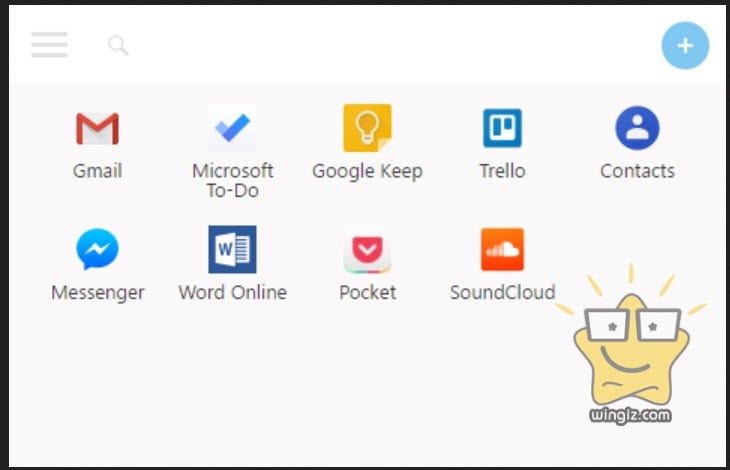730x470 pixels.
Task: Add a new app with plus button
Action: [x=685, y=46]
